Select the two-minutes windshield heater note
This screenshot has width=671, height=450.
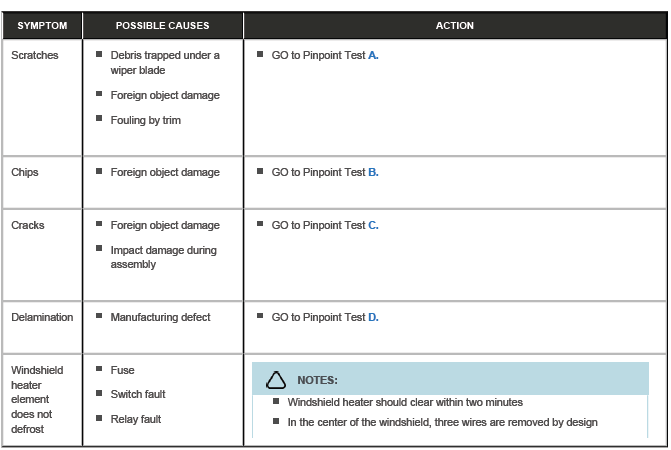pos(405,402)
